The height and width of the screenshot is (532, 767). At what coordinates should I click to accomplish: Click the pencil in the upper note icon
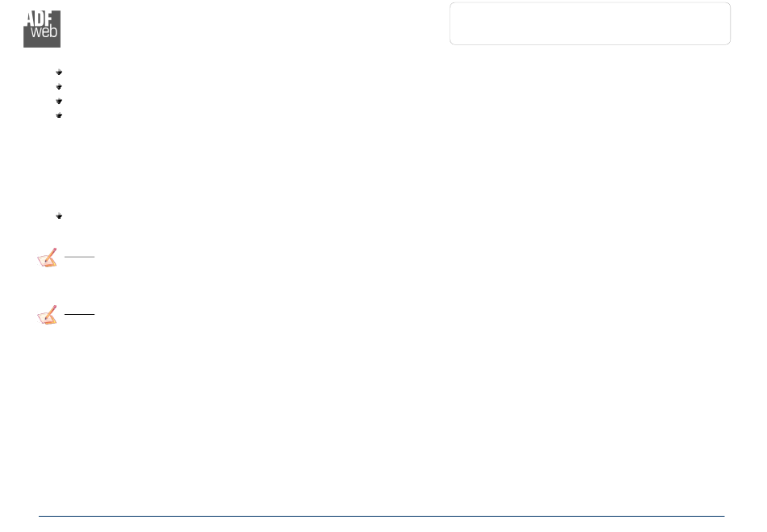pyautogui.click(x=51, y=254)
